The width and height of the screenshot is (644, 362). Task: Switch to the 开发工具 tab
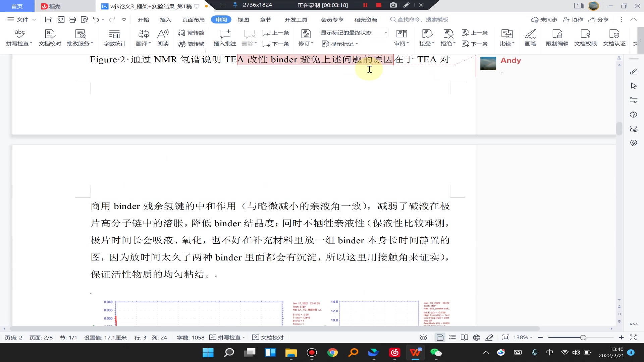[x=296, y=20]
